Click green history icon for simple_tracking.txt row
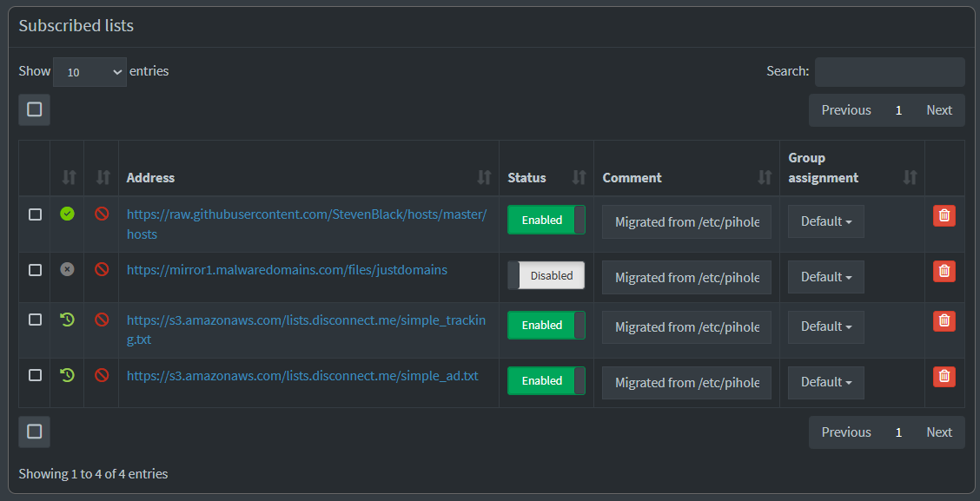The height and width of the screenshot is (501, 980). (67, 320)
